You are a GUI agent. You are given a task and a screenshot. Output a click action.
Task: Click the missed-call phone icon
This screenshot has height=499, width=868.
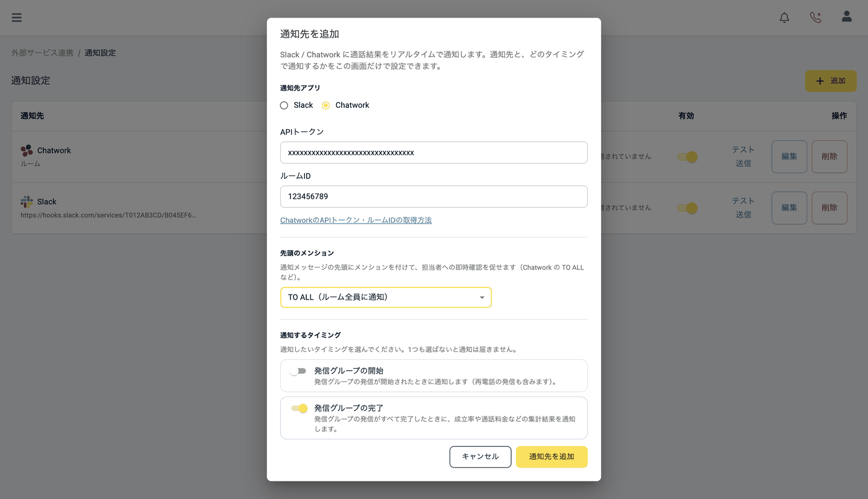[x=816, y=17]
